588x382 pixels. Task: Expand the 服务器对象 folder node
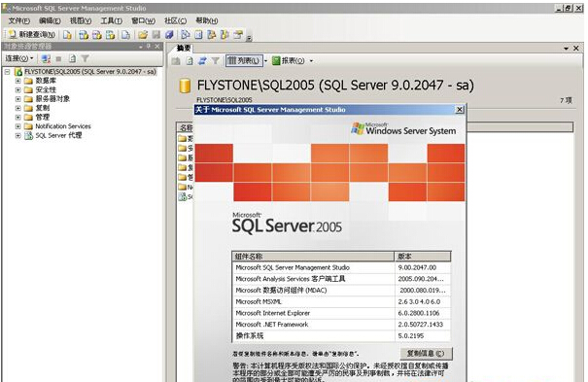tap(17, 99)
